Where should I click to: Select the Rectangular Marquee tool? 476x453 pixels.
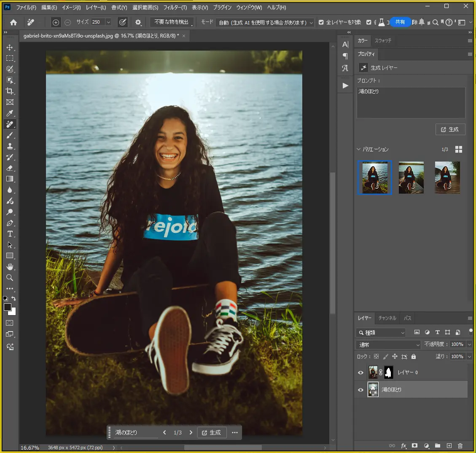coord(10,58)
